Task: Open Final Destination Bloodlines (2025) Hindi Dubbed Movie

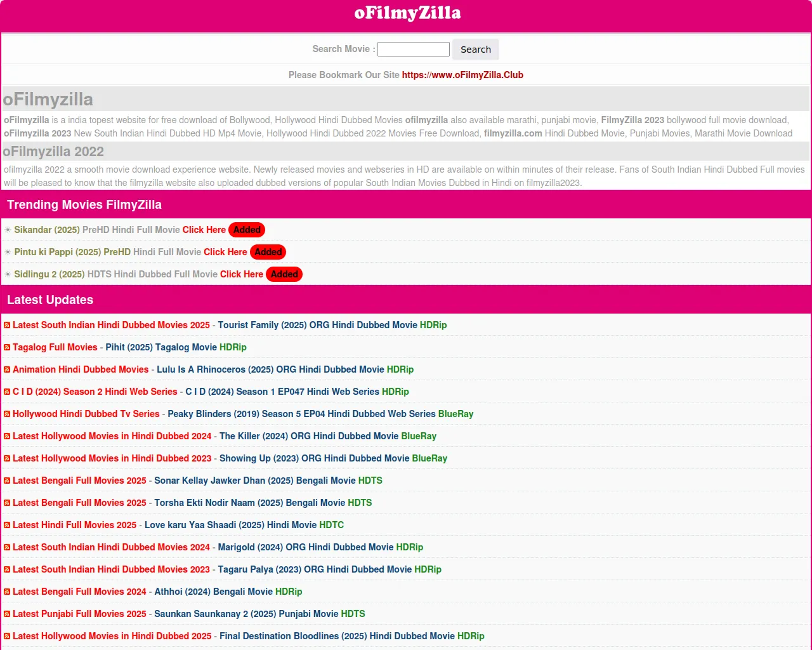Action: [352, 636]
